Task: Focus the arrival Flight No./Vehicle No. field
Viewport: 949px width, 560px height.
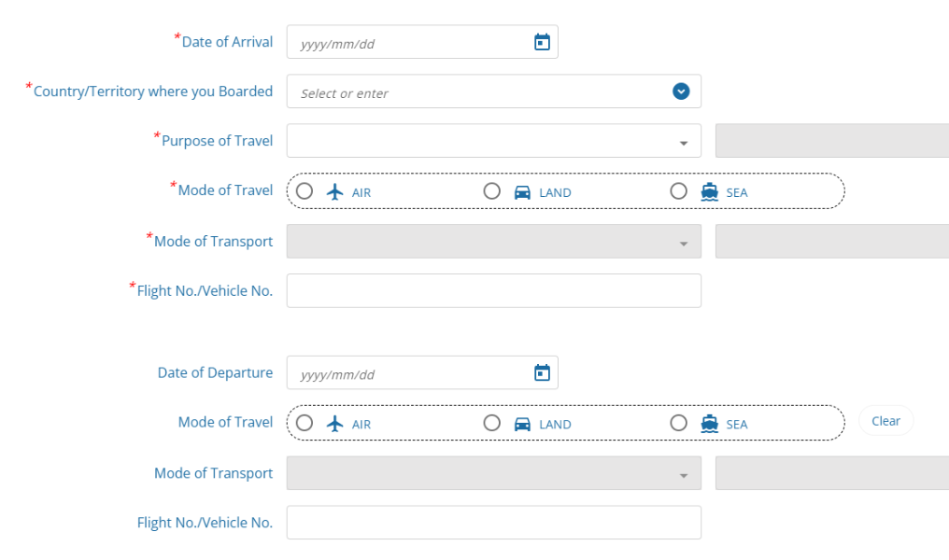Action: click(494, 291)
